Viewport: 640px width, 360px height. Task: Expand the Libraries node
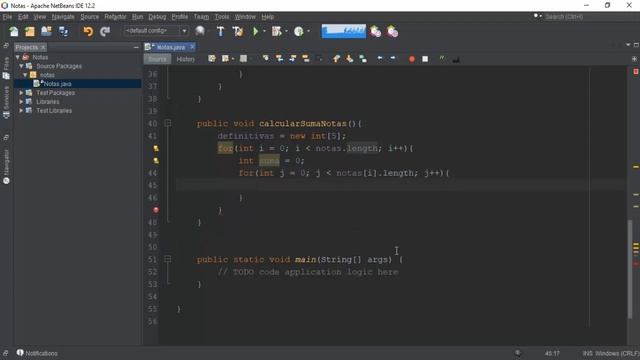click(21, 102)
